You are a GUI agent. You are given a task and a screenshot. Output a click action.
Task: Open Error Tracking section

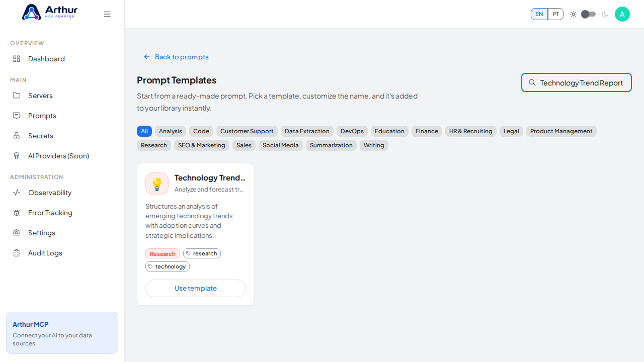[x=62, y=213]
